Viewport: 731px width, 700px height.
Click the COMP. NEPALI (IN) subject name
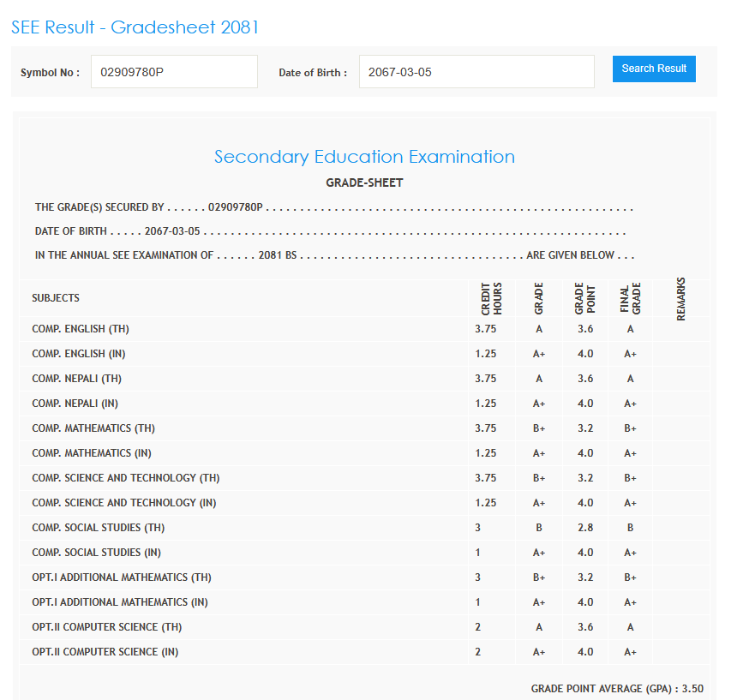coord(80,404)
